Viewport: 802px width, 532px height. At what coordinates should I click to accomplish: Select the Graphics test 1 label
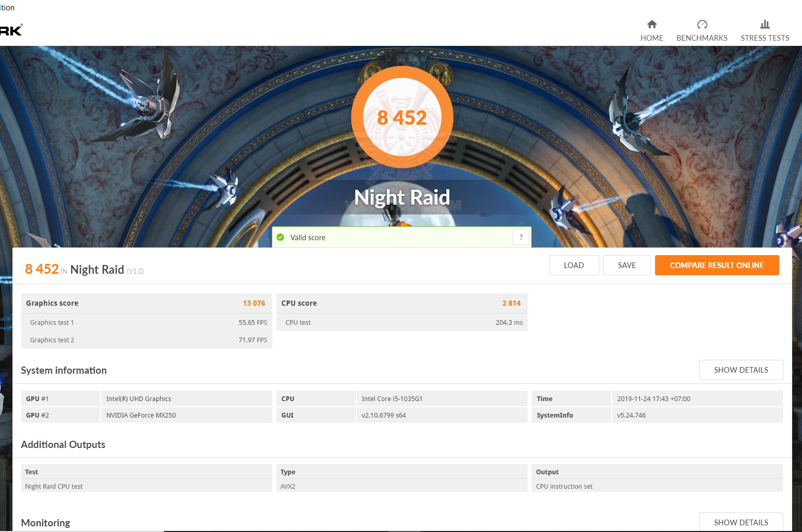52,323
